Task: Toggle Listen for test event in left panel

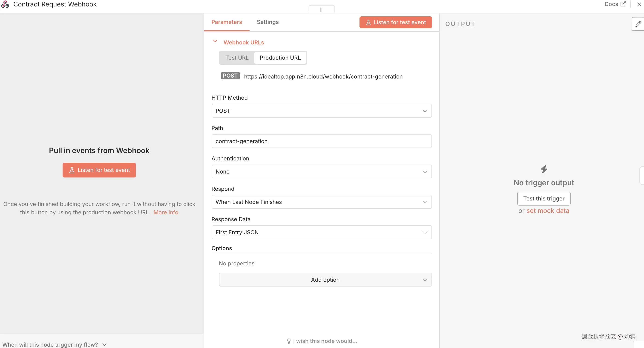Action: tap(99, 170)
